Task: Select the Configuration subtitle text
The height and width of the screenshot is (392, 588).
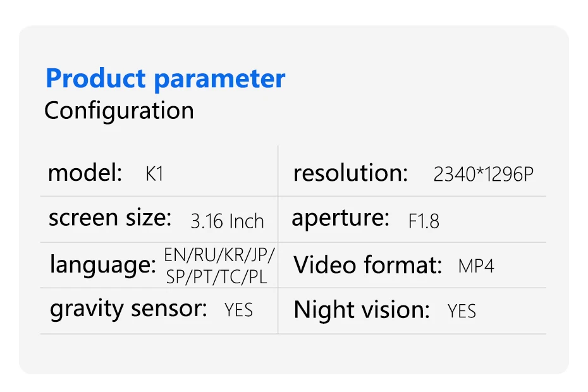Action: [x=119, y=111]
